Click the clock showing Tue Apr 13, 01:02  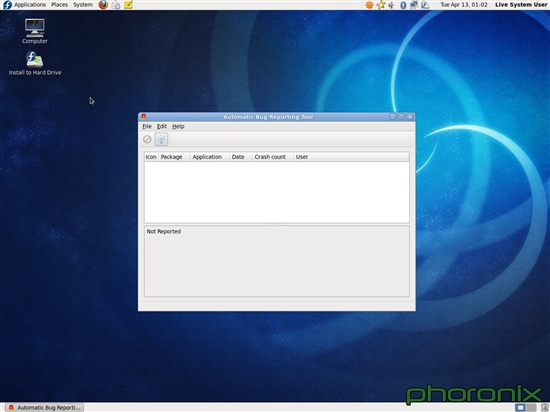(x=464, y=5)
